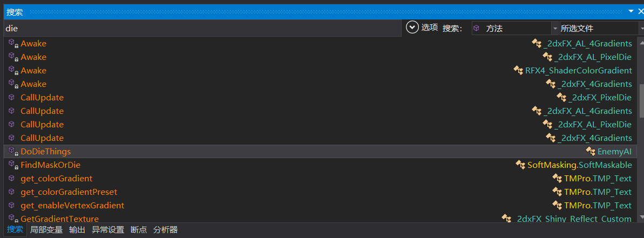Click the search field containing "die"
The image size is (644, 238).
pos(202,28)
